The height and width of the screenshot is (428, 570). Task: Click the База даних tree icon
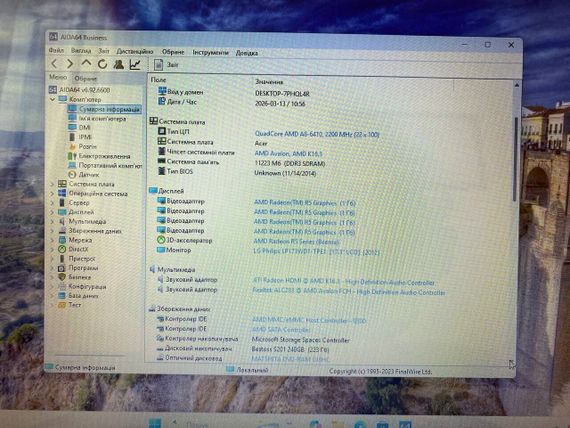coord(62,296)
